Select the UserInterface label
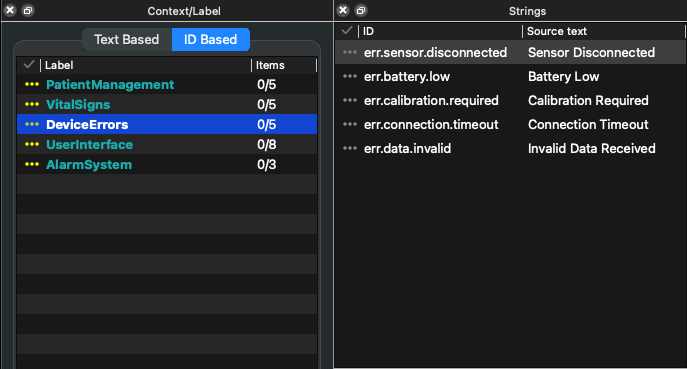 click(89, 145)
